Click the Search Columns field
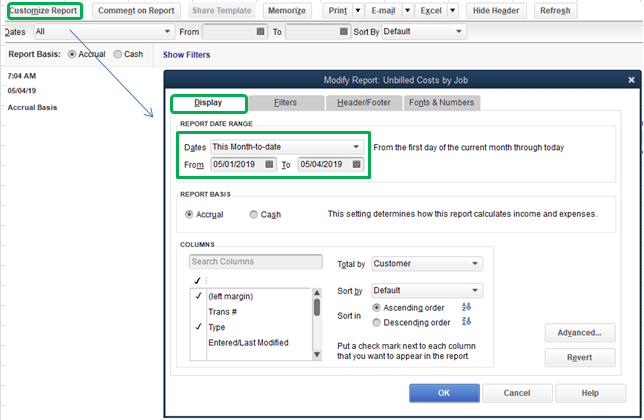The image size is (644, 420). point(255,262)
